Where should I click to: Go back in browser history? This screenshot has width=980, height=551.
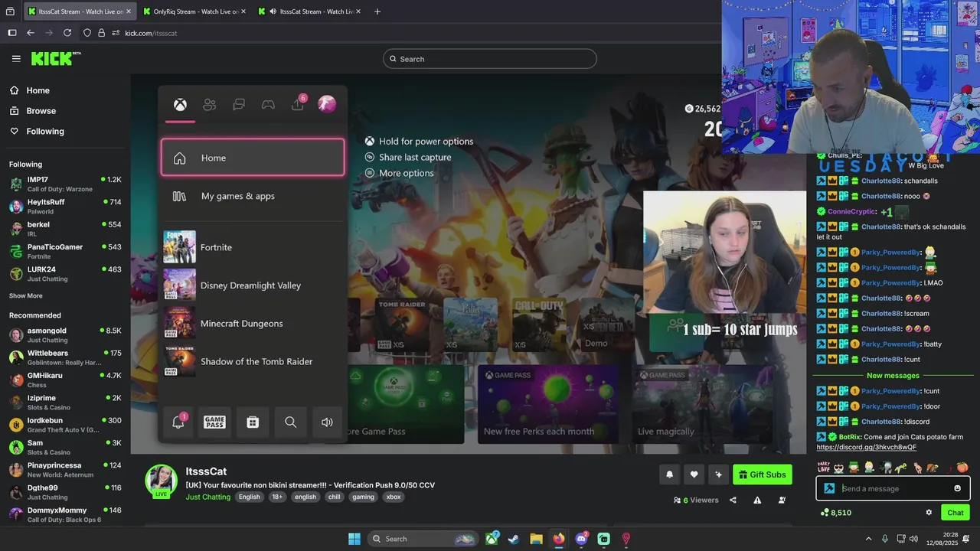[31, 33]
